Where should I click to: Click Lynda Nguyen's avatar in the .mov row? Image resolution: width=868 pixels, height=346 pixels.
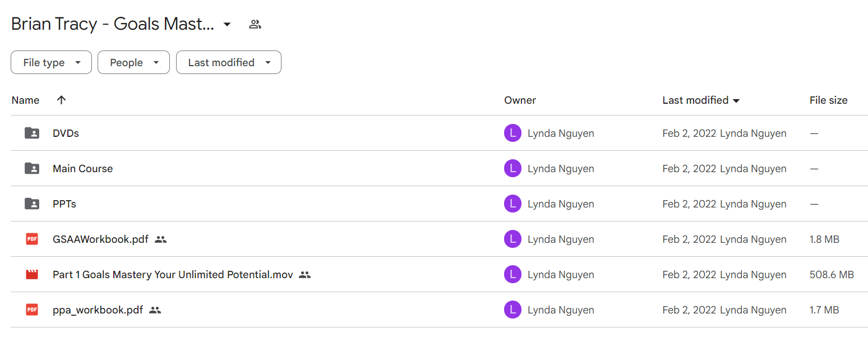click(x=513, y=275)
